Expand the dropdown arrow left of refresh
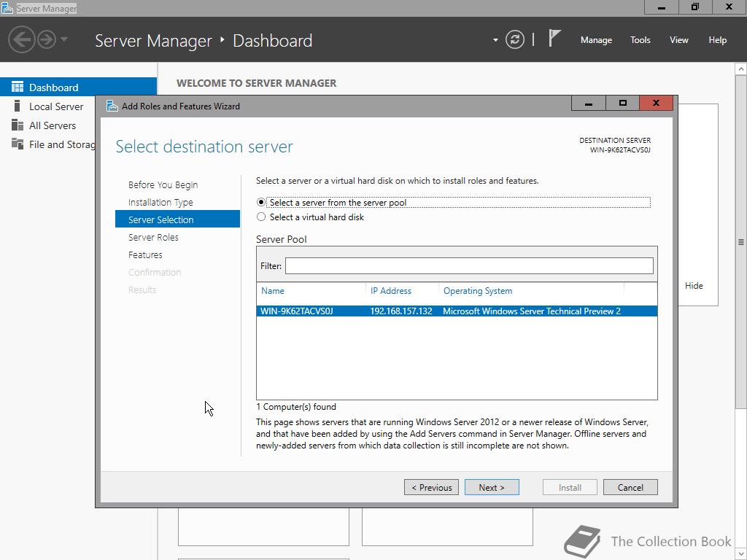 [x=495, y=40]
